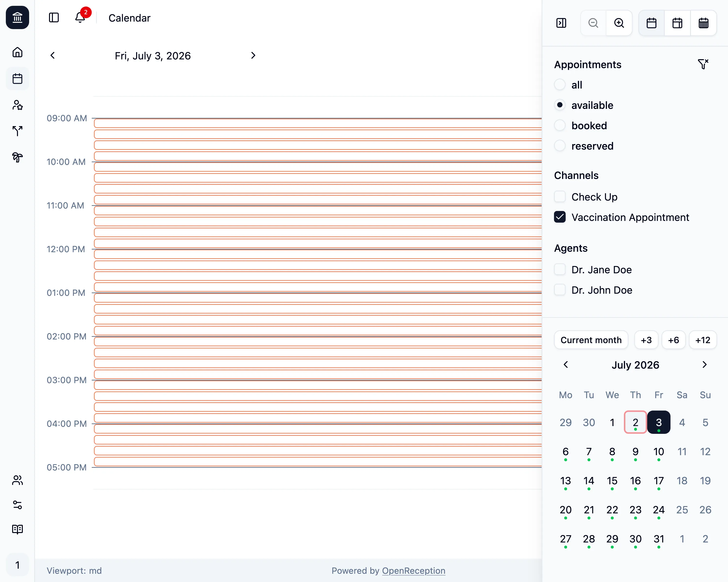
Task: Click the 'Calendar' page title
Action: click(129, 18)
